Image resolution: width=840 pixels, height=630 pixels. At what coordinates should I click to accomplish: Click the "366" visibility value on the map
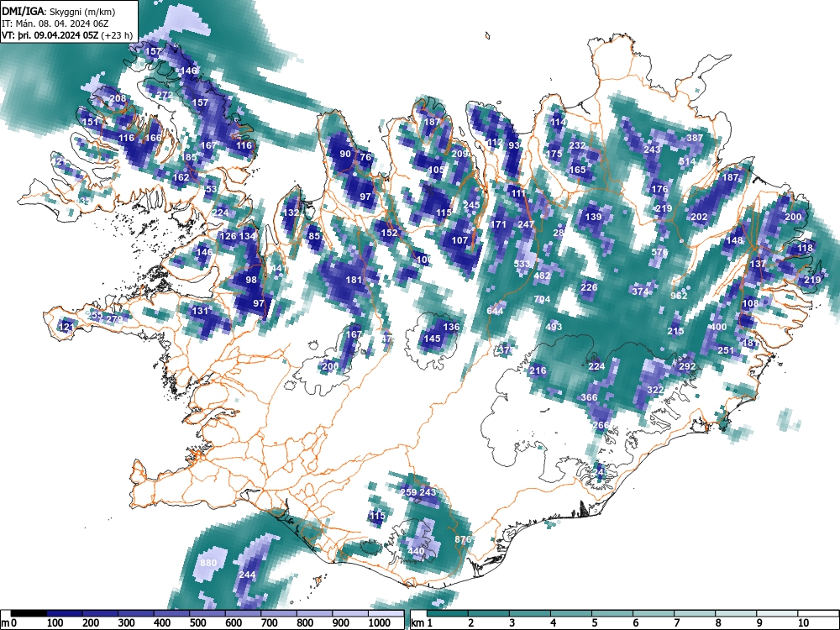coord(590,397)
